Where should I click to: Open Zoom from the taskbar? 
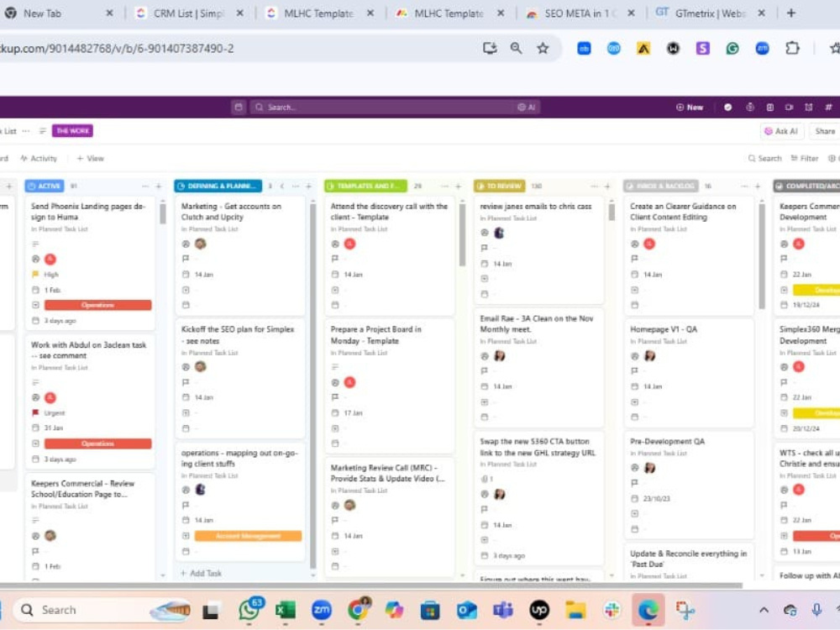point(322,610)
